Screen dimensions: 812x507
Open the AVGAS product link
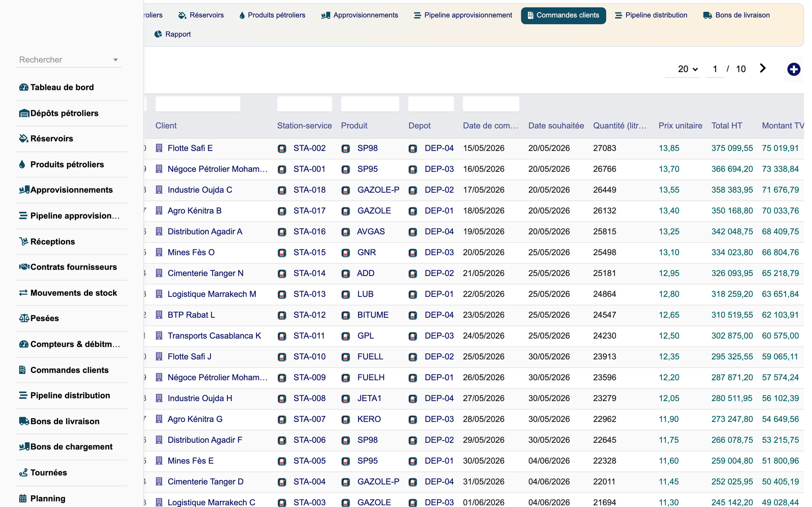click(x=371, y=231)
